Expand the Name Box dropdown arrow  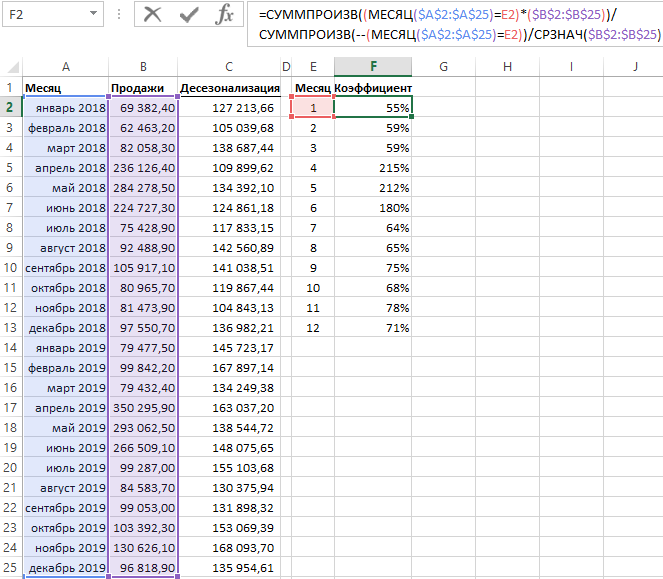pos(93,14)
